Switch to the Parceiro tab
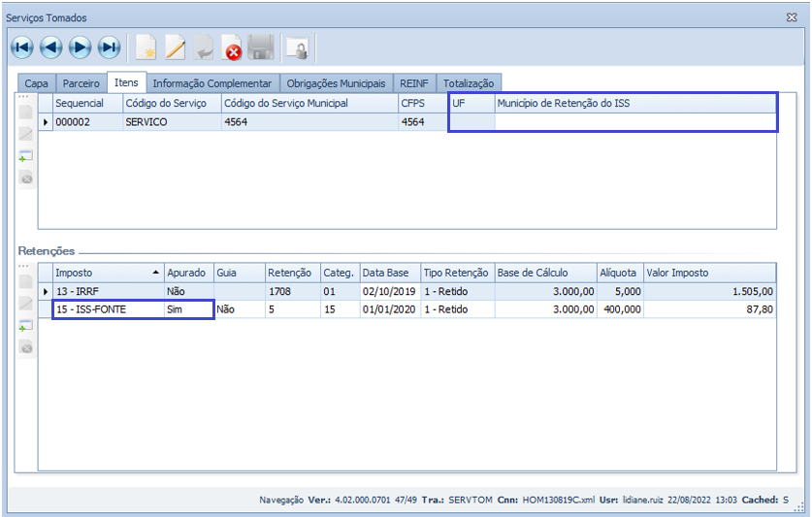The height and width of the screenshot is (517, 812). click(x=81, y=83)
